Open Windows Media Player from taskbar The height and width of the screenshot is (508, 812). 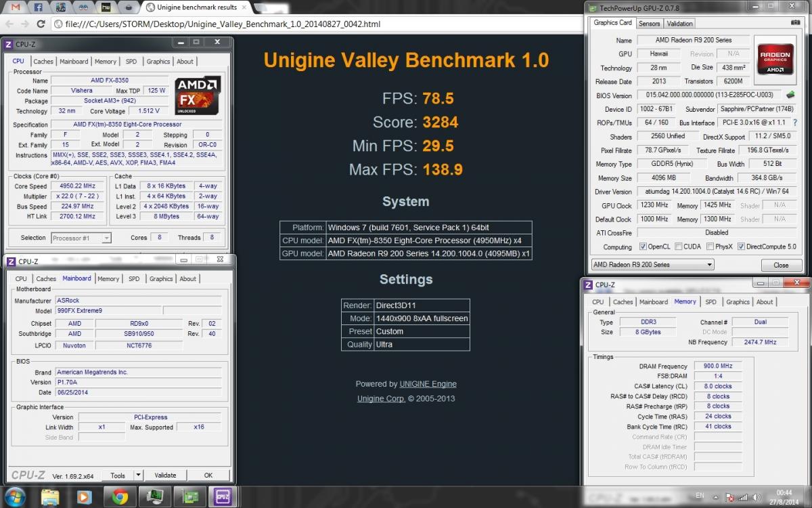click(84, 497)
